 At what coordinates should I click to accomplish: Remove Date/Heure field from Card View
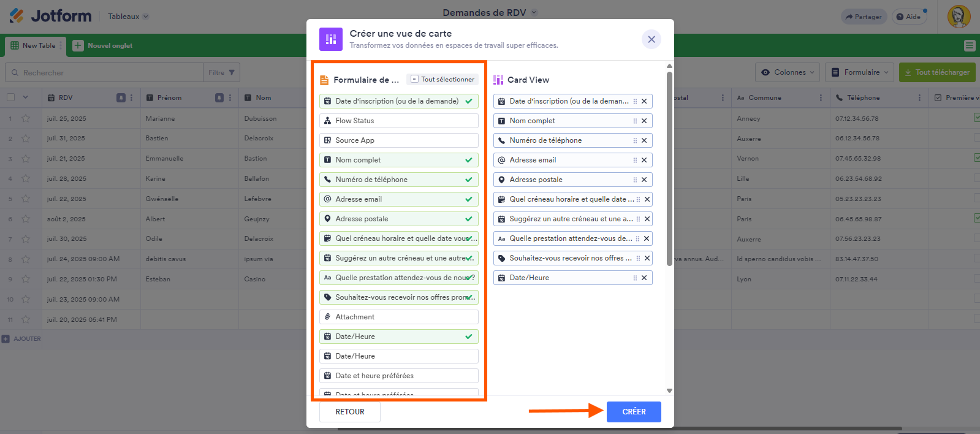644,278
